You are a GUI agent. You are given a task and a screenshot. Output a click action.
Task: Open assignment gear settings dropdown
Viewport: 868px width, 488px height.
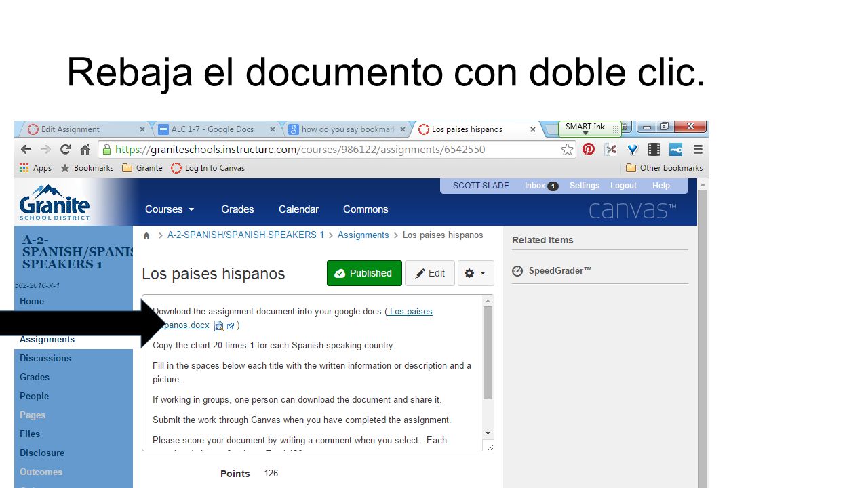(476, 273)
